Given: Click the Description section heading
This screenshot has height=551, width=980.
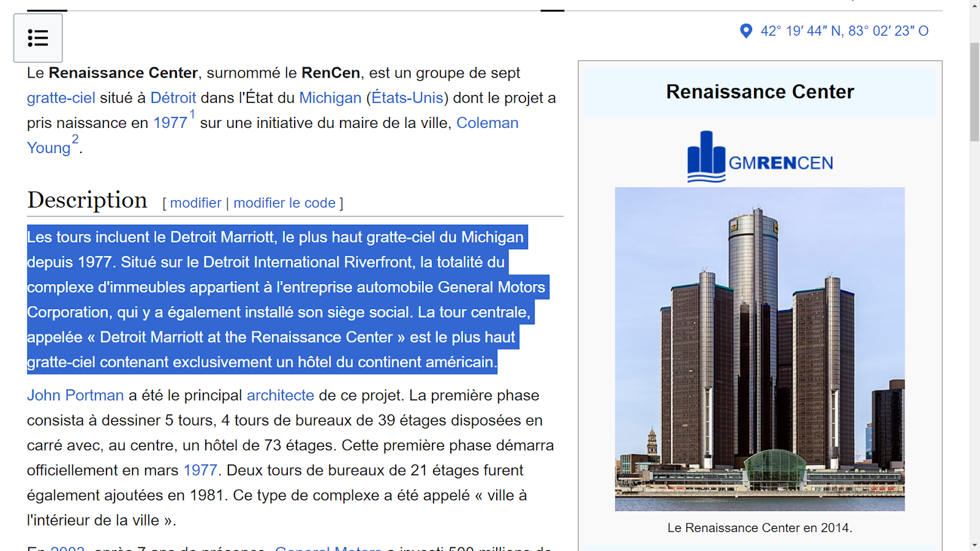Looking at the screenshot, I should point(87,200).
